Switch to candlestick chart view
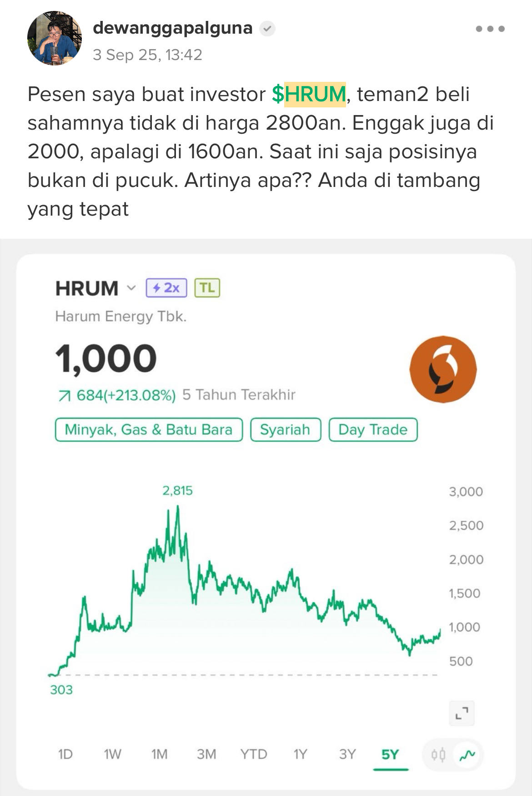 click(x=438, y=755)
